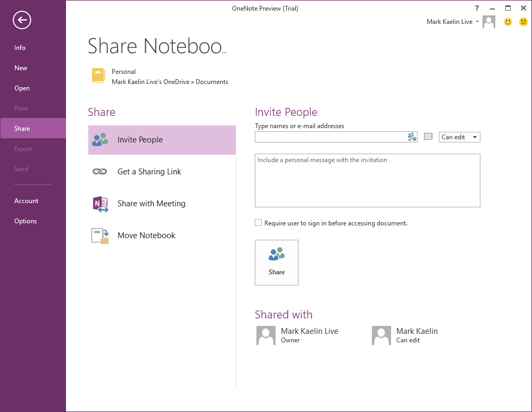
Task: Select Share in the backstage sidebar
Action: pyautogui.click(x=33, y=128)
